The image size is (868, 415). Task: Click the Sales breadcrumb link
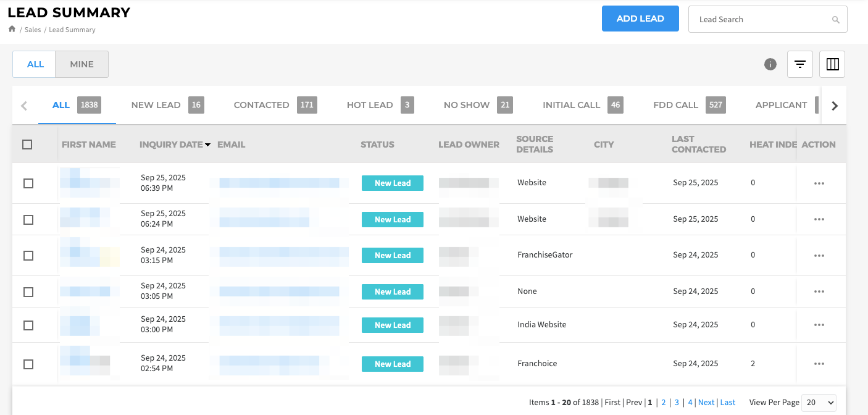coord(33,30)
